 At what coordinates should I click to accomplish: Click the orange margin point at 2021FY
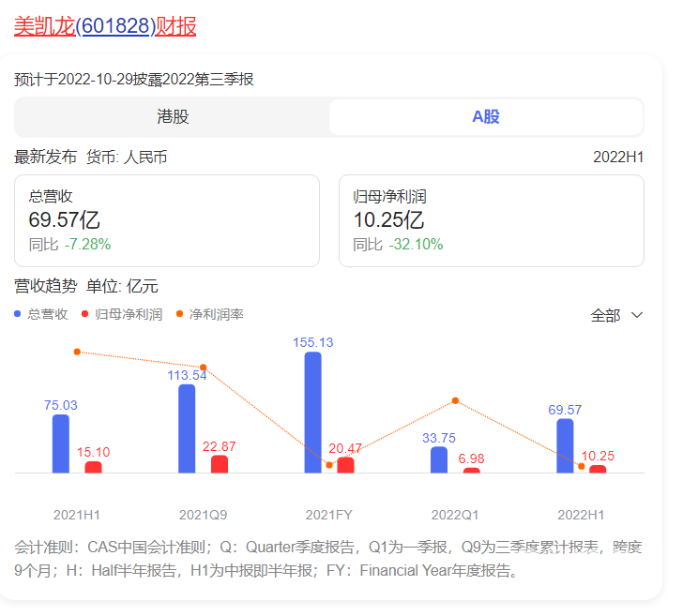tap(329, 465)
